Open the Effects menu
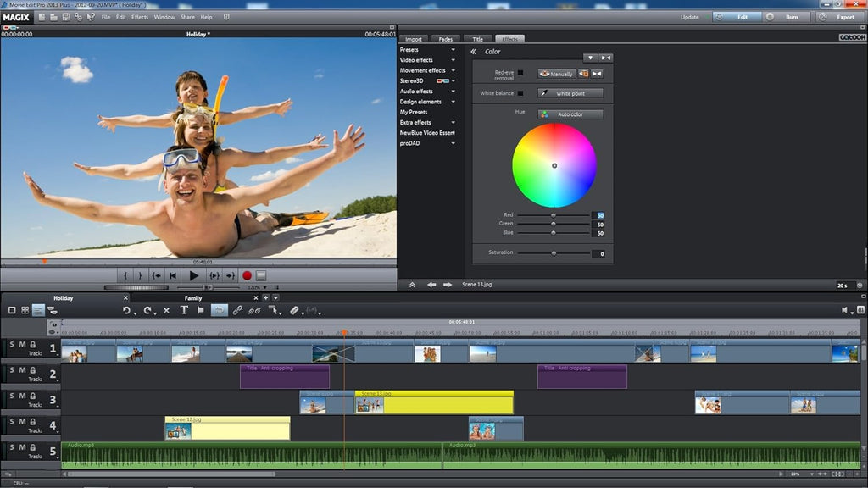868x488 pixels. coord(140,17)
